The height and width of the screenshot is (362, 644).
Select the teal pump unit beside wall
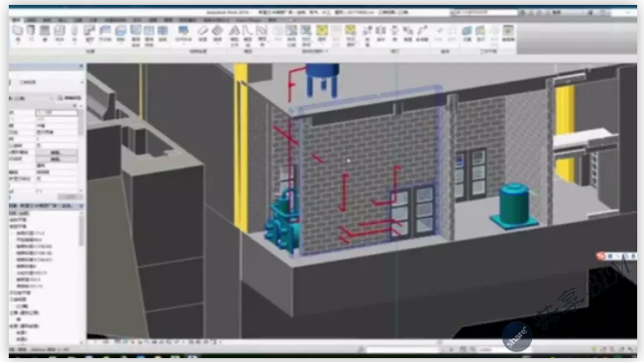pyautogui.click(x=283, y=220)
